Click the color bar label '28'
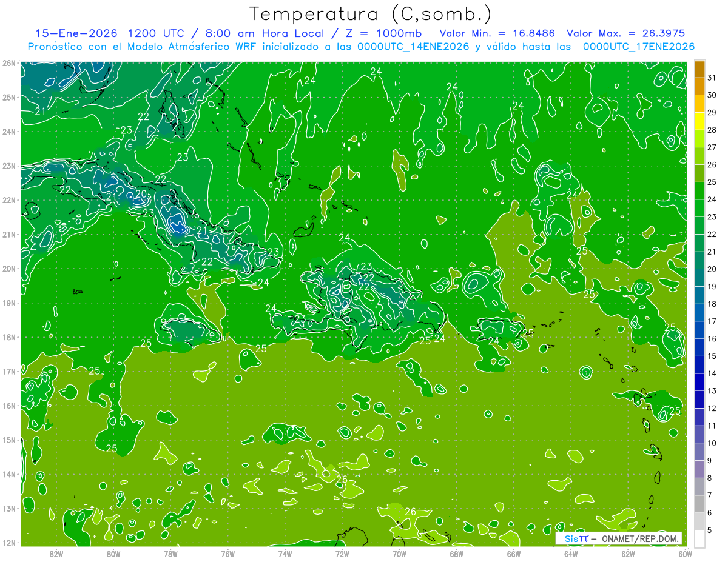 pyautogui.click(x=712, y=130)
